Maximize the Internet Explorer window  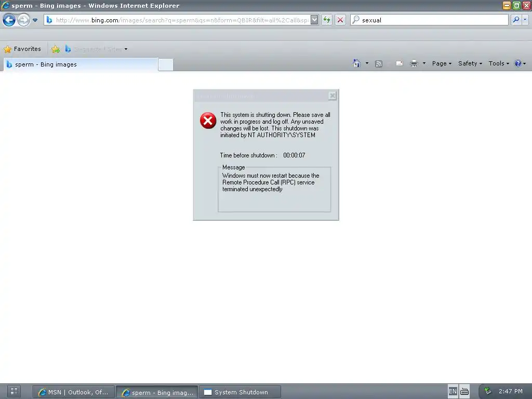pyautogui.click(x=516, y=5)
